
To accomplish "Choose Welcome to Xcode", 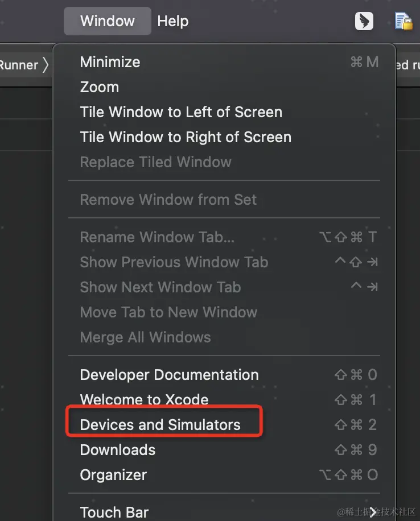I will (x=144, y=400).
